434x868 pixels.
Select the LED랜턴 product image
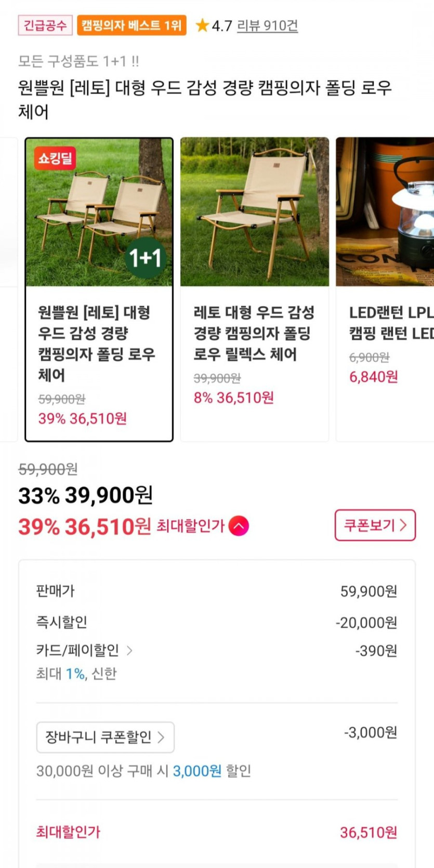coord(385,212)
